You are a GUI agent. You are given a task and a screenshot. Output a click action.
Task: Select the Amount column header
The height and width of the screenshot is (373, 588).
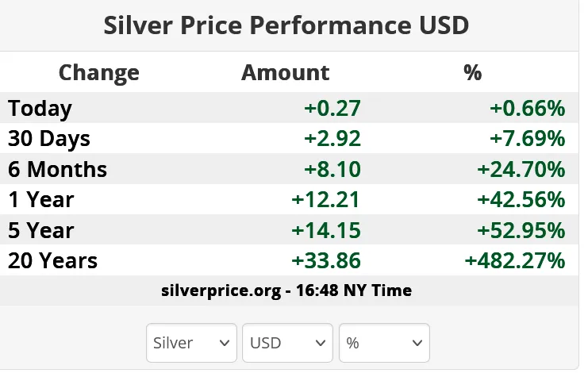tap(285, 73)
